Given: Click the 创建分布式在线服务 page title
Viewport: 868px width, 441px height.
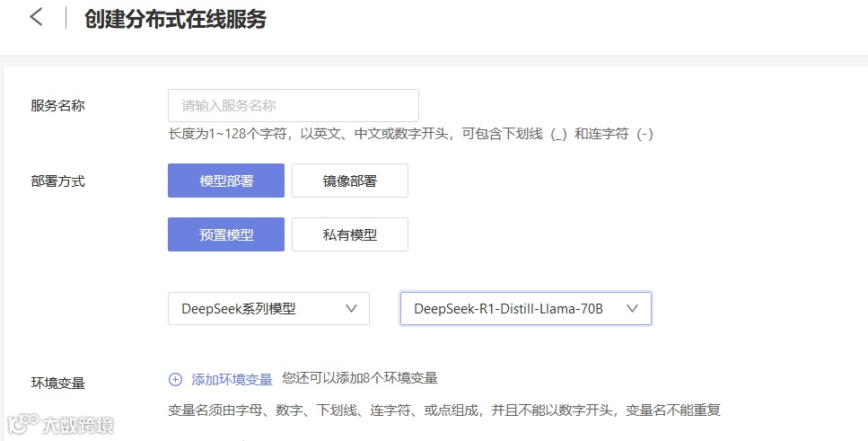Looking at the screenshot, I should (x=175, y=19).
